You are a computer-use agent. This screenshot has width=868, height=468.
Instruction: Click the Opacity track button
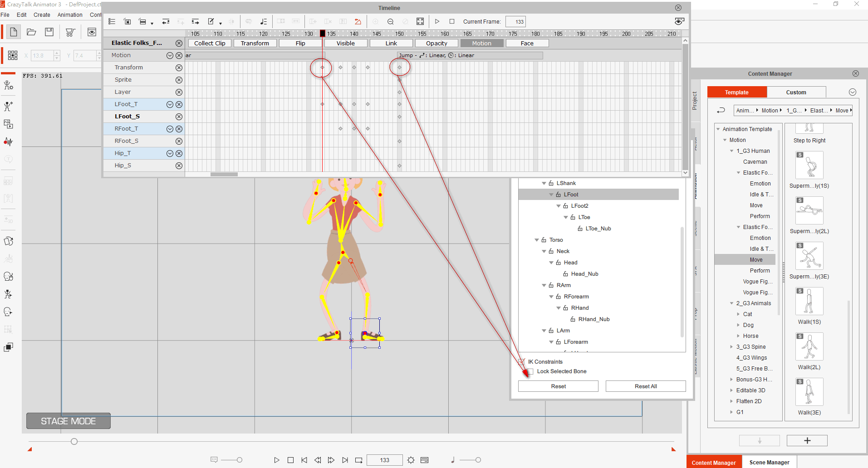point(436,43)
